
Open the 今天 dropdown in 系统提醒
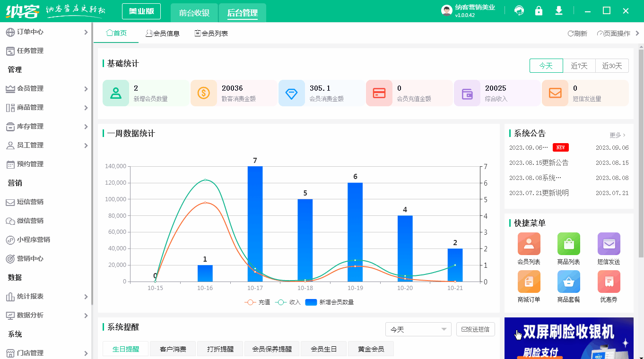(418, 329)
